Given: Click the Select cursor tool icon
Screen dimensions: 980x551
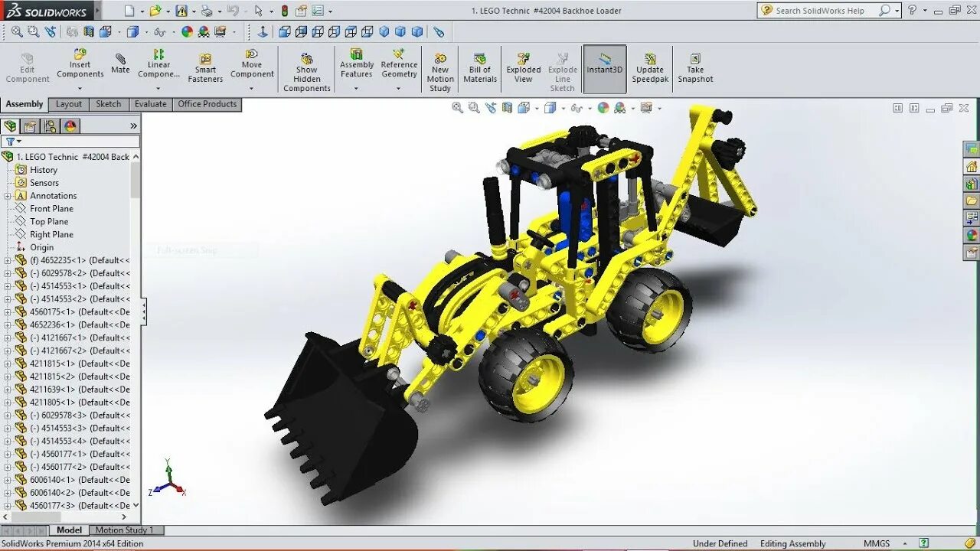Looking at the screenshot, I should [259, 11].
